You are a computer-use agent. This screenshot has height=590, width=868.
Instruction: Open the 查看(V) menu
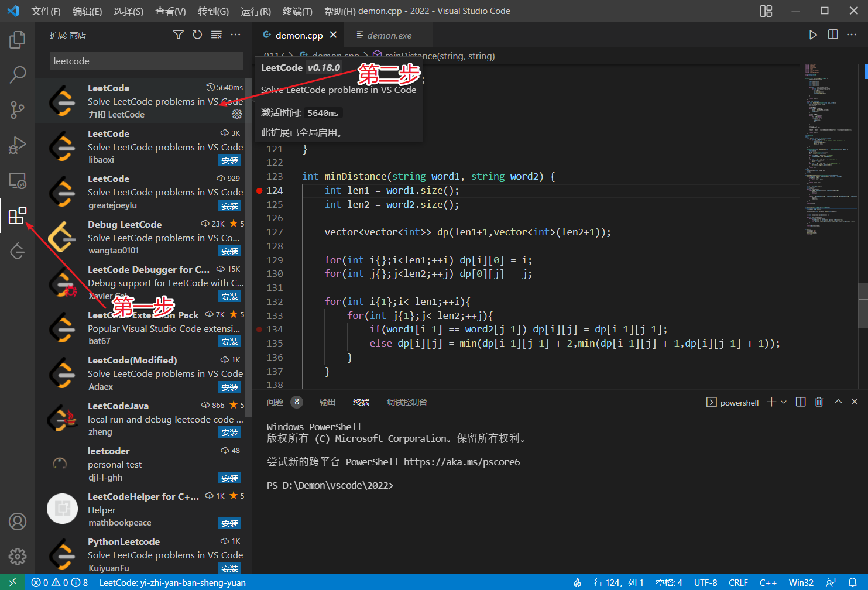click(170, 11)
